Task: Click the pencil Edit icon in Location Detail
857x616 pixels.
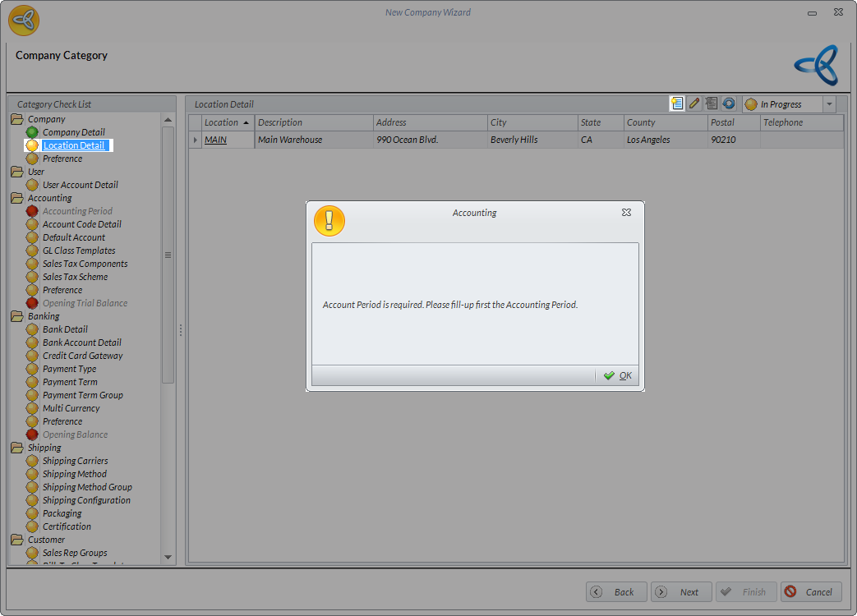Action: (x=694, y=103)
